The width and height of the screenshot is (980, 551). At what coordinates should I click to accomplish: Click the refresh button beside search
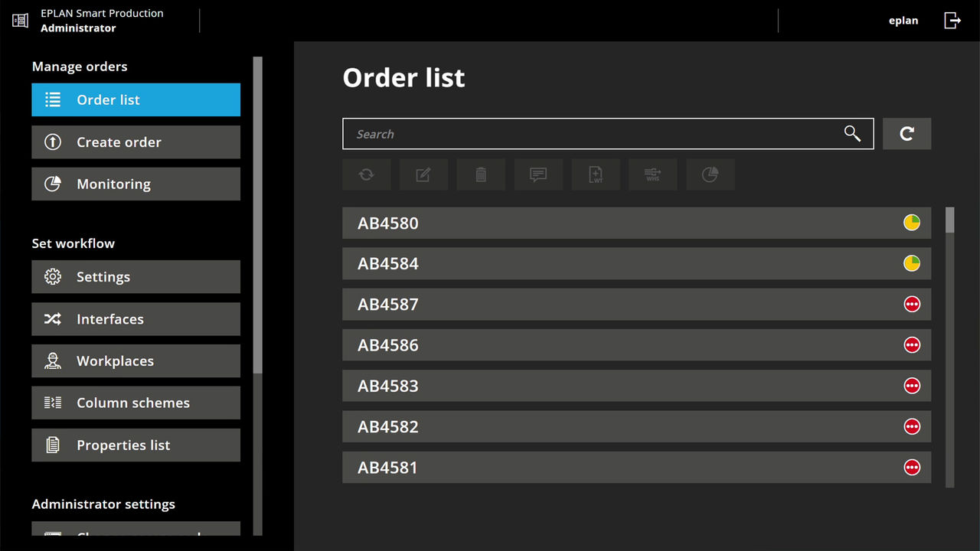[906, 133]
